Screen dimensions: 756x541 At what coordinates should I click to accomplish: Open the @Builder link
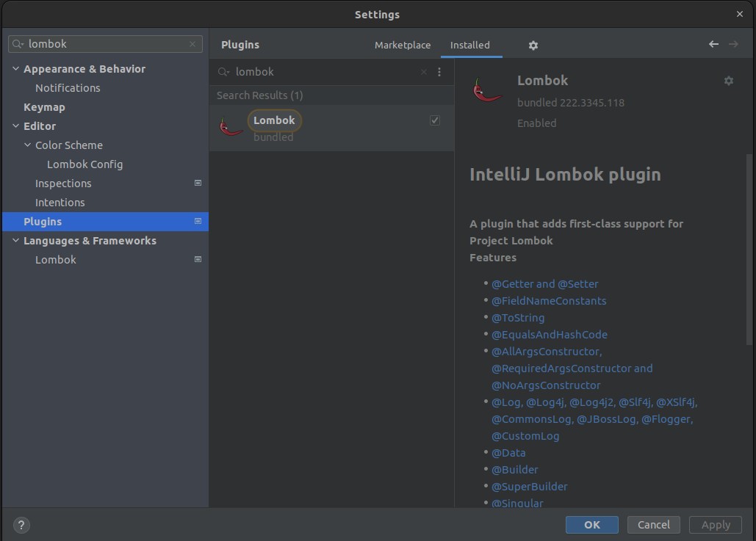click(514, 470)
